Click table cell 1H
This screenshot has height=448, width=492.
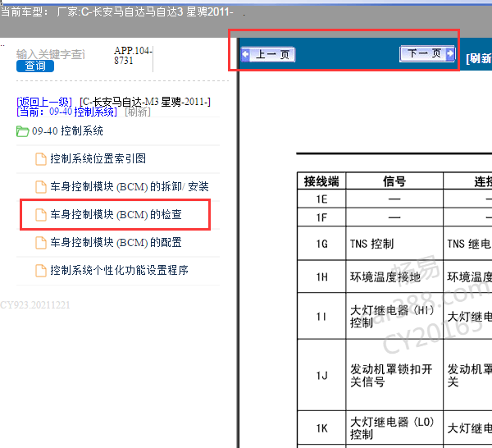coord(321,277)
